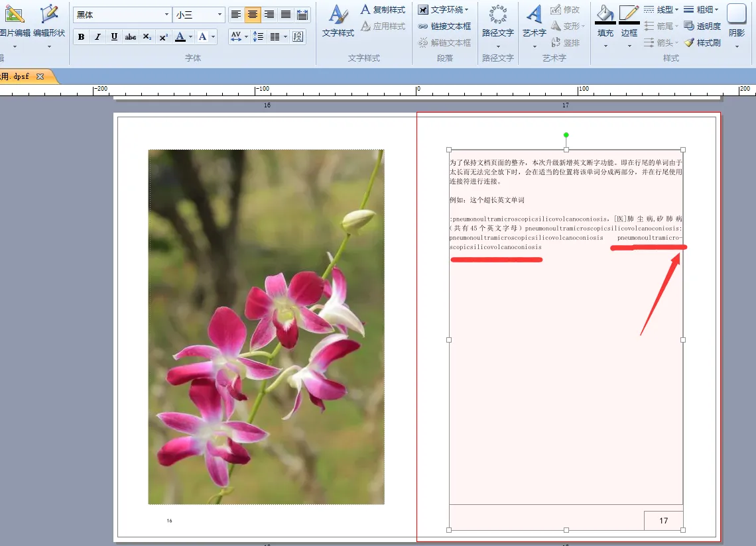Apply strikethrough to text
Viewport: 756px width, 546px height.
(x=131, y=37)
